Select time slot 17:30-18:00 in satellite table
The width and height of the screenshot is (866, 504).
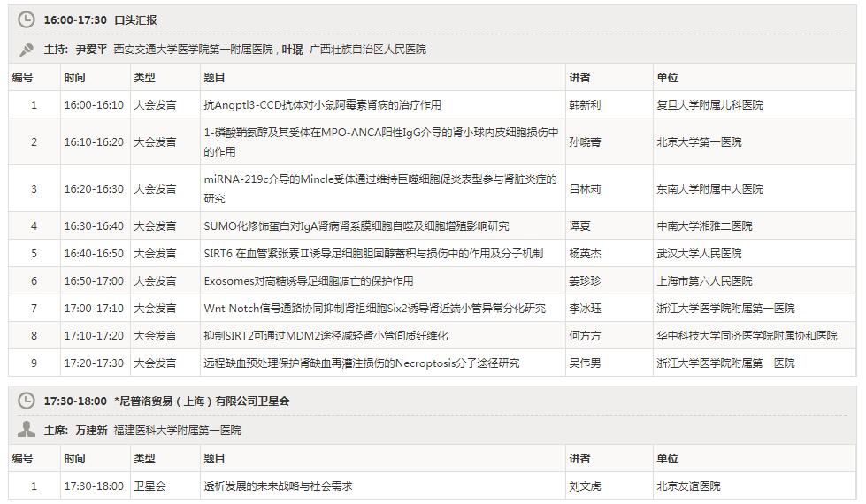[x=94, y=485]
